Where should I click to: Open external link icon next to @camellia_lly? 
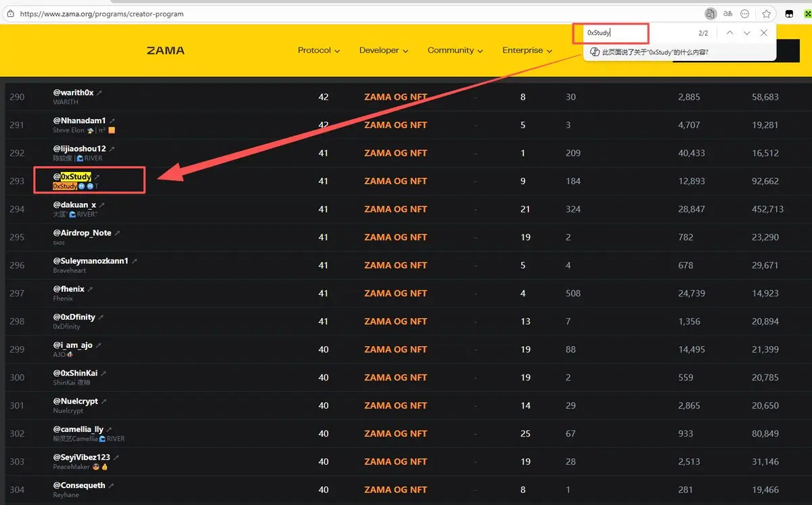point(109,429)
